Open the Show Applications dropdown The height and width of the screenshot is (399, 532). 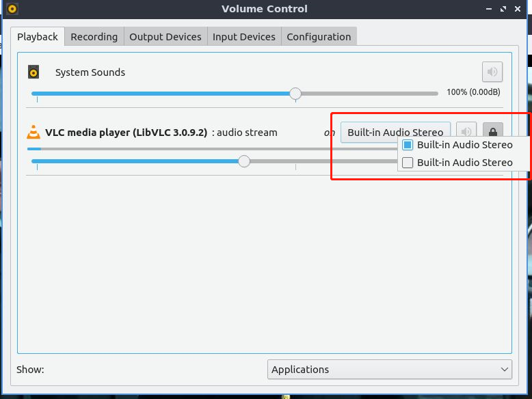tap(389, 370)
